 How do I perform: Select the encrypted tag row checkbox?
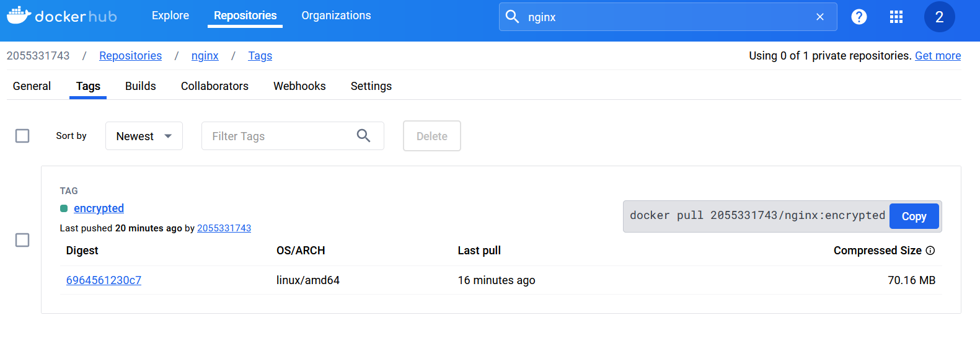pyautogui.click(x=22, y=240)
